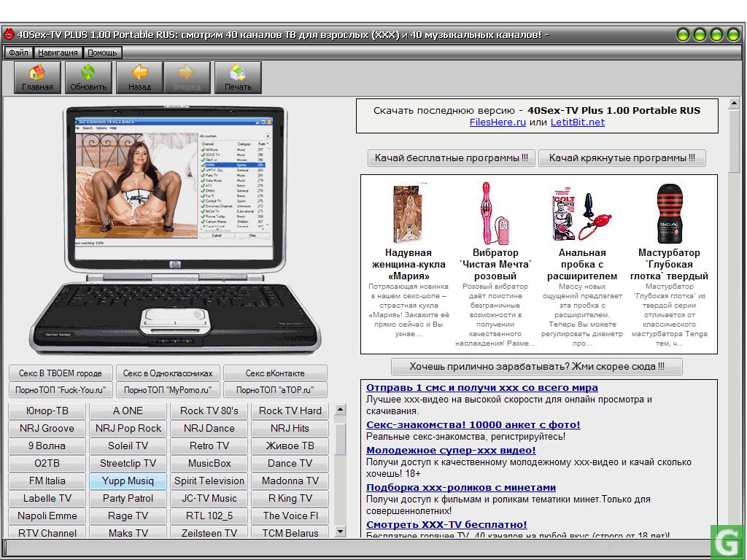The width and height of the screenshot is (747, 560).
Task: Click the channel list scrollbar thumb
Action: point(340,439)
